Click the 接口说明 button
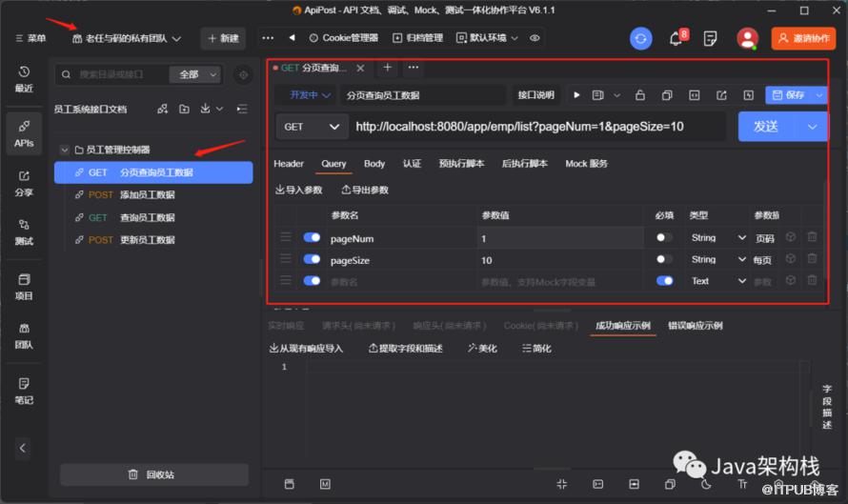Image resolution: width=848 pixels, height=504 pixels. pyautogui.click(x=535, y=95)
